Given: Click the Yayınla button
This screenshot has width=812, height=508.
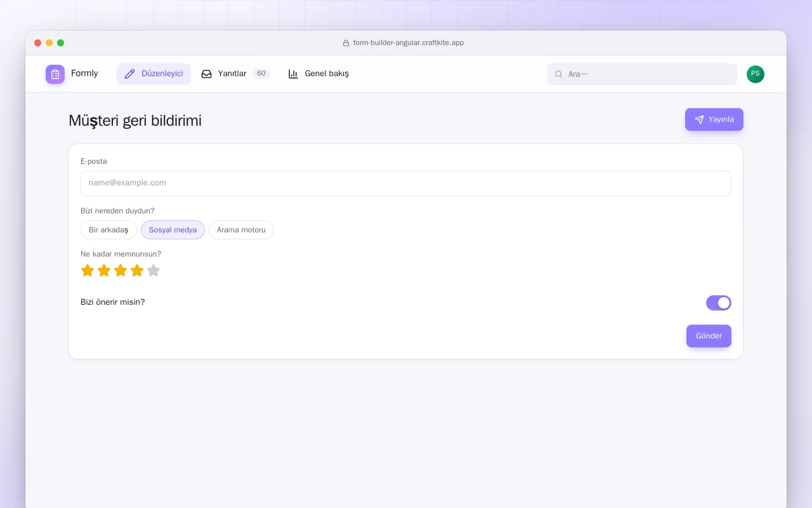Looking at the screenshot, I should [x=714, y=119].
